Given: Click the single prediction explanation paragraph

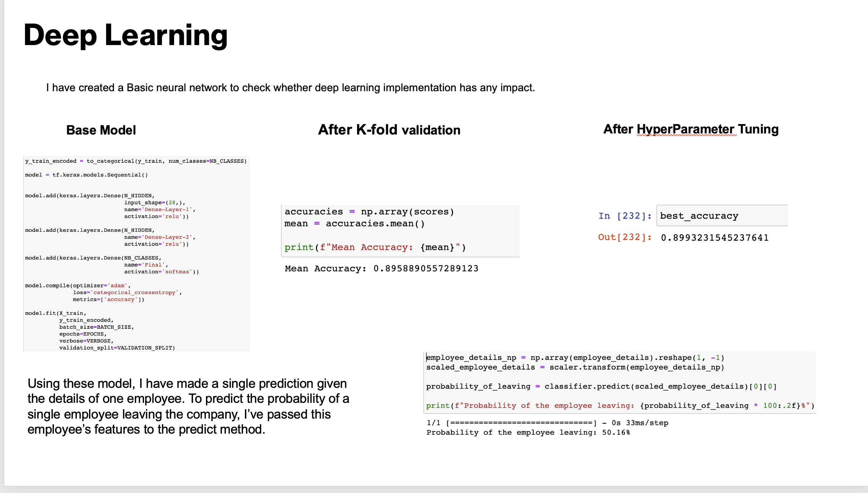Looking at the screenshot, I should coord(188,406).
